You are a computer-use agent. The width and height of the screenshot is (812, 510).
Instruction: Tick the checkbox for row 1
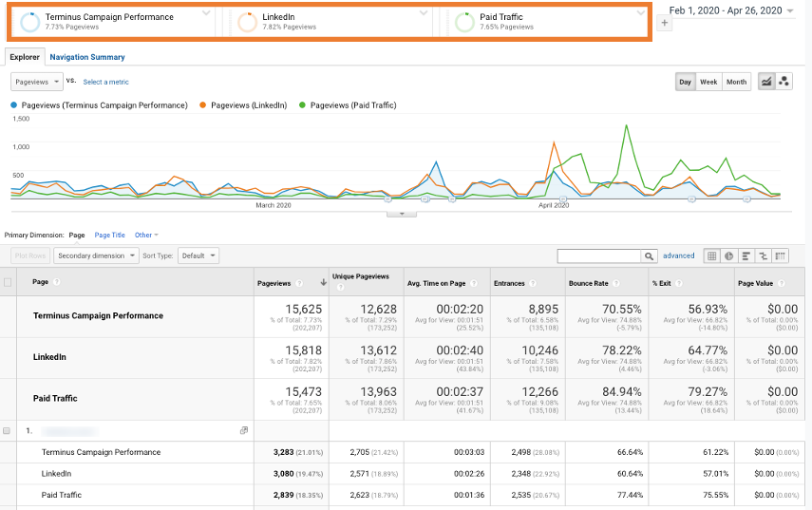coord(7,431)
